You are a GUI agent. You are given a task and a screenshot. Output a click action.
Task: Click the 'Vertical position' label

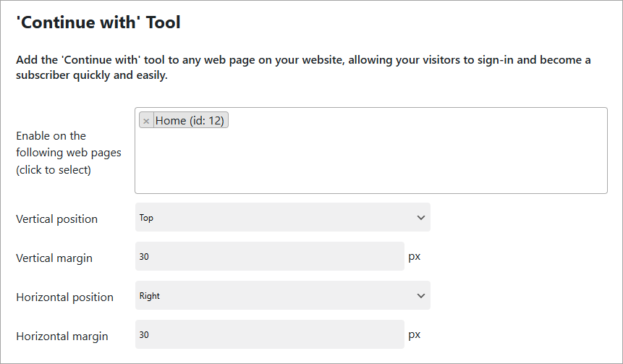(56, 219)
